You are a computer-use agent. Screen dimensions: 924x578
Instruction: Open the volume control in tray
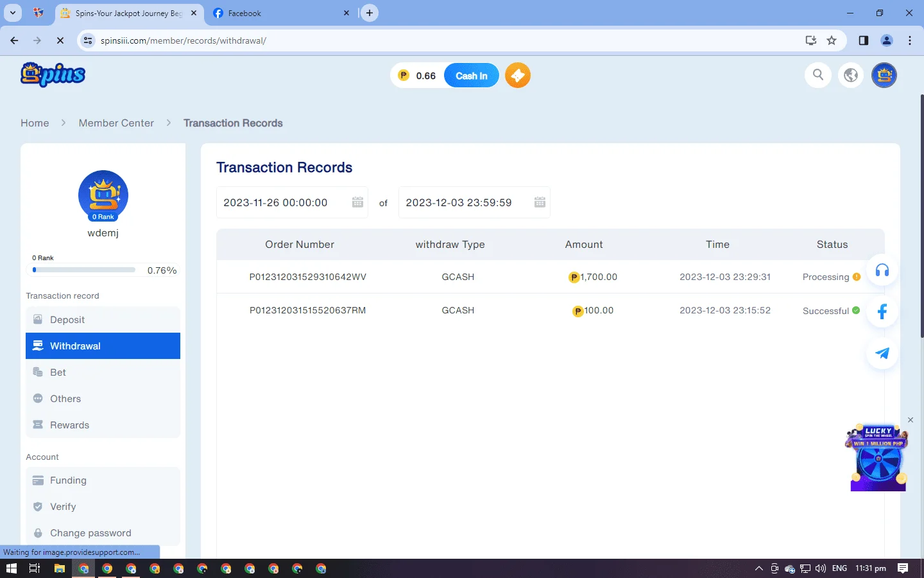click(x=821, y=568)
